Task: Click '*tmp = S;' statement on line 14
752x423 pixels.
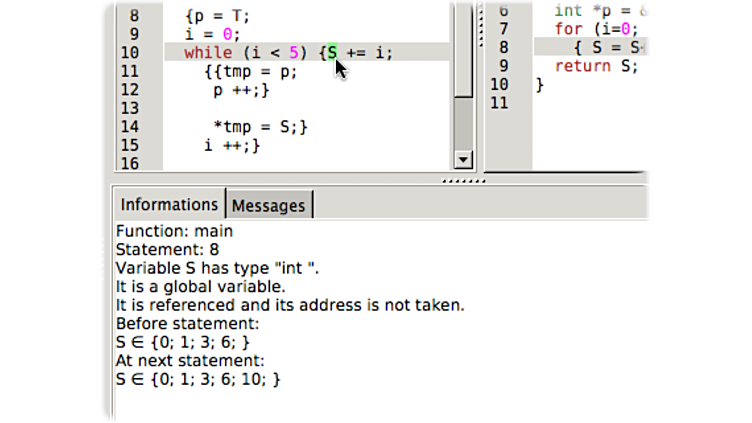Action: coord(260,127)
